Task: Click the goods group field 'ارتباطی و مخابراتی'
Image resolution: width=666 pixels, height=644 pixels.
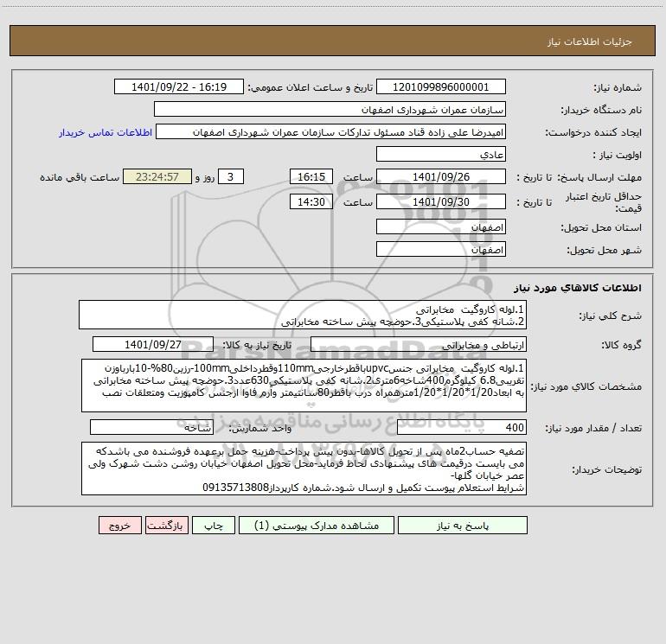Action: click(419, 344)
